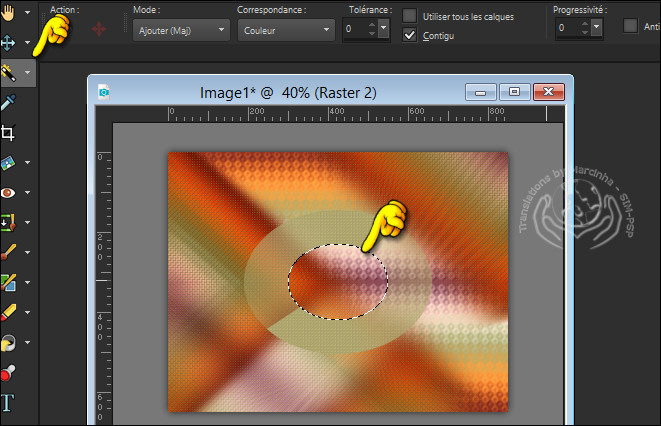This screenshot has height=426, width=661.
Task: Uncheck the Contigu checkbox
Action: [410, 35]
